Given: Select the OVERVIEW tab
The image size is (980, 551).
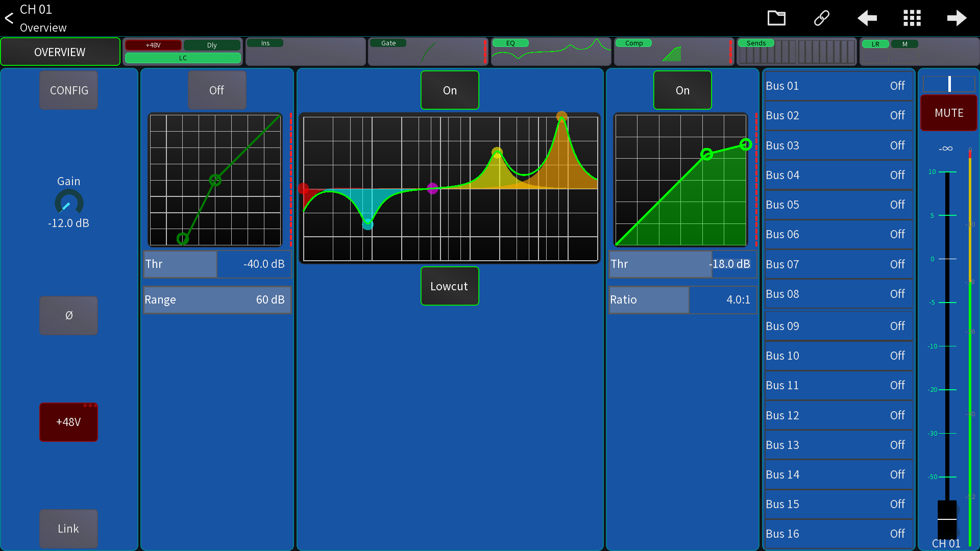Looking at the screenshot, I should (60, 52).
